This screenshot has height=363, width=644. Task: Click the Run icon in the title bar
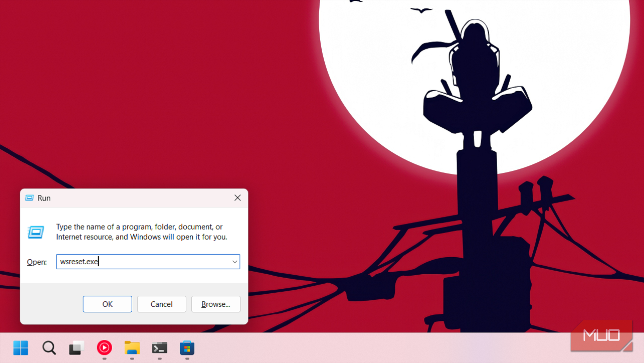tap(29, 198)
